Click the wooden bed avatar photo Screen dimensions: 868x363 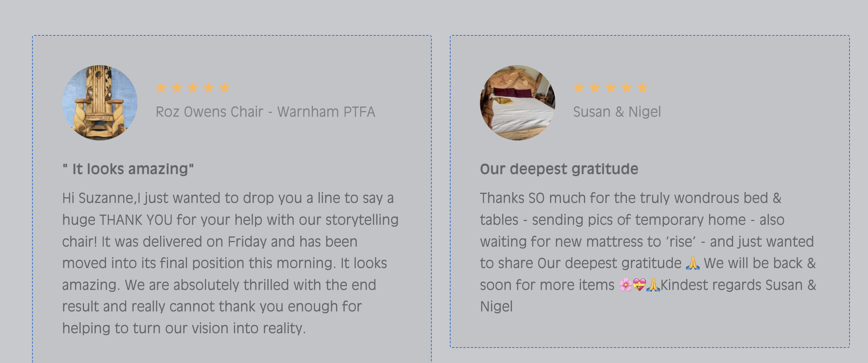517,103
